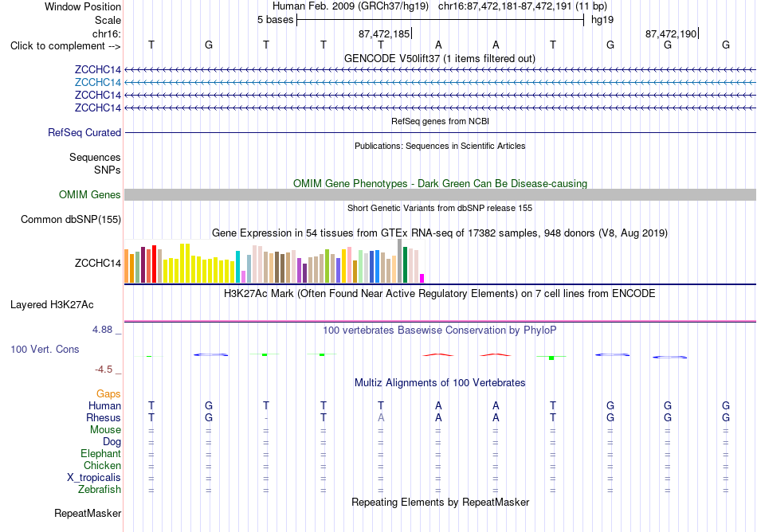The height and width of the screenshot is (532, 757).
Task: Click the 100 Vert. Cons label
Action: click(45, 349)
